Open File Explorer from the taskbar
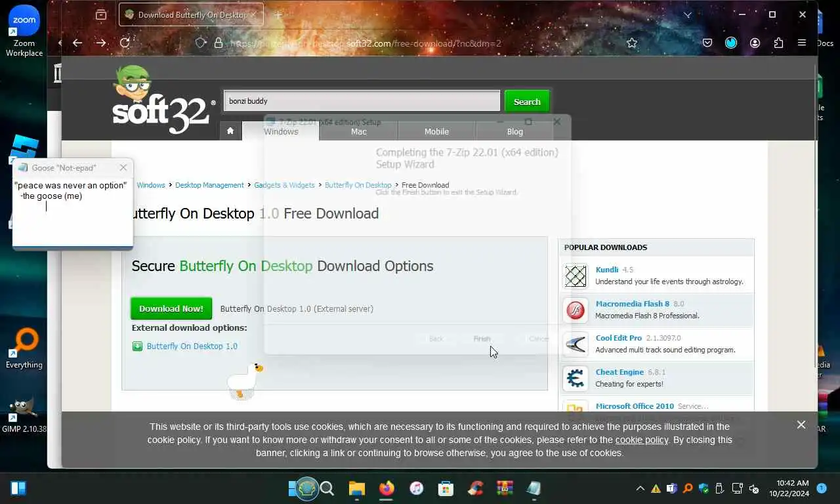 point(356,488)
